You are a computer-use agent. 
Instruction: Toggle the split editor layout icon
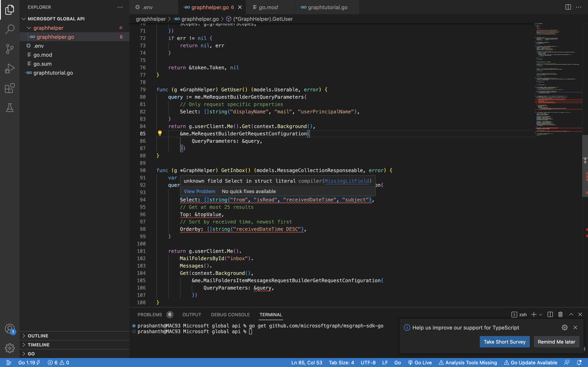568,7
